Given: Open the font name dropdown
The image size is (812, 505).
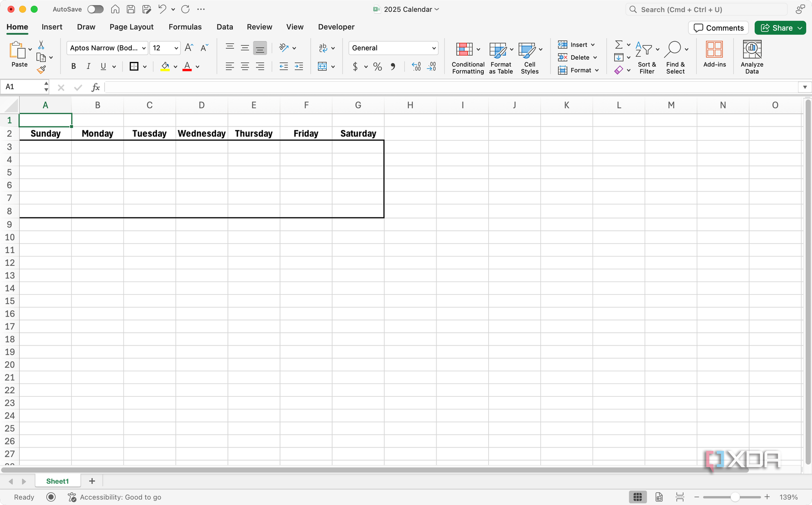Looking at the screenshot, I should point(144,48).
